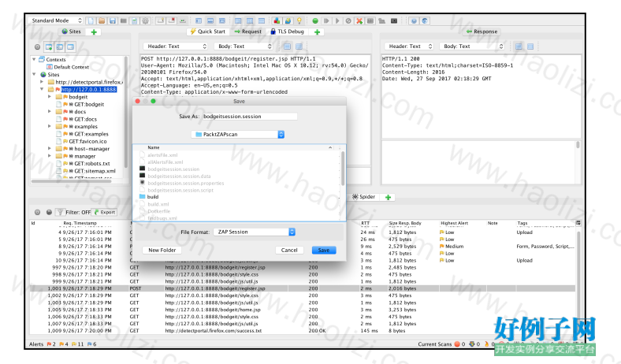Open the Response Header: Text dropdown

[409, 46]
